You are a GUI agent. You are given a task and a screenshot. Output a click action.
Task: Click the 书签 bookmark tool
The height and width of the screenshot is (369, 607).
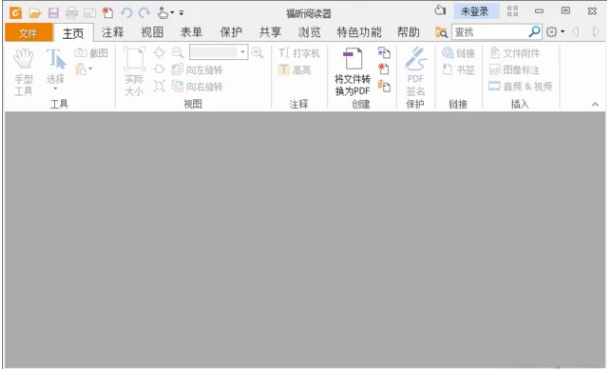(x=458, y=70)
